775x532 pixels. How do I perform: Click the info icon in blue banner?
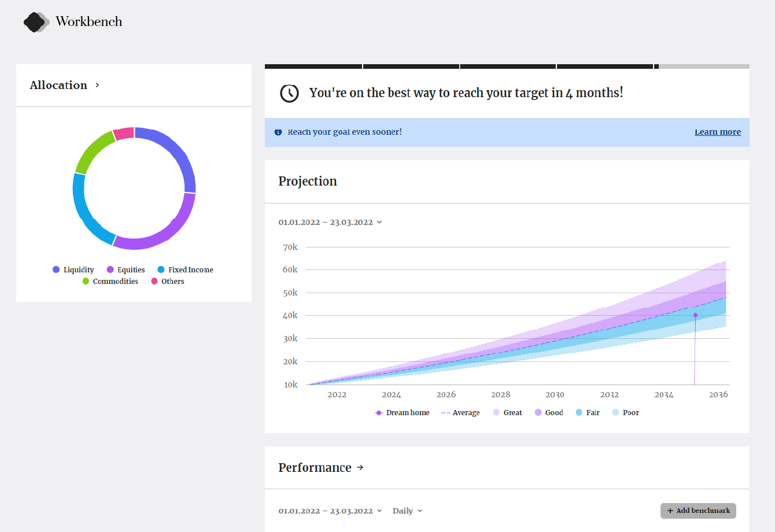tap(278, 132)
